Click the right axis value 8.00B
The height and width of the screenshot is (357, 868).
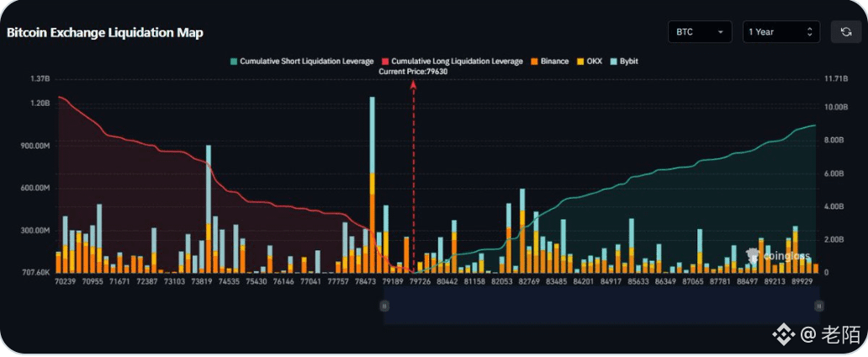[834, 141]
